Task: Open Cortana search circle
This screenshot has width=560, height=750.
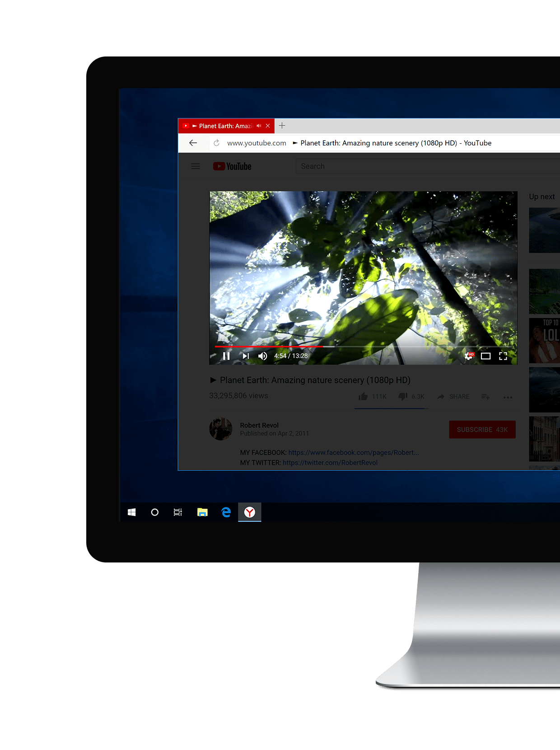Action: pyautogui.click(x=154, y=512)
